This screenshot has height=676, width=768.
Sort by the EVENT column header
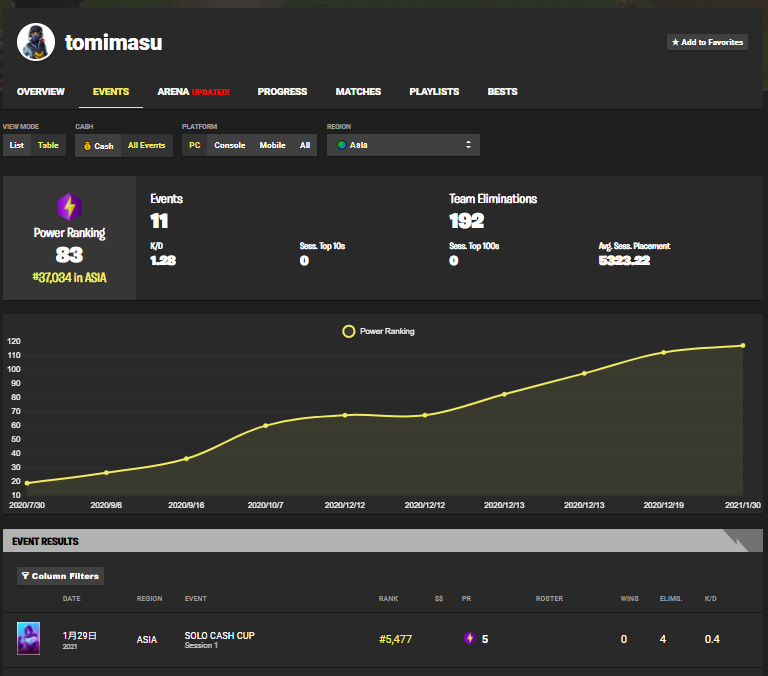(195, 599)
